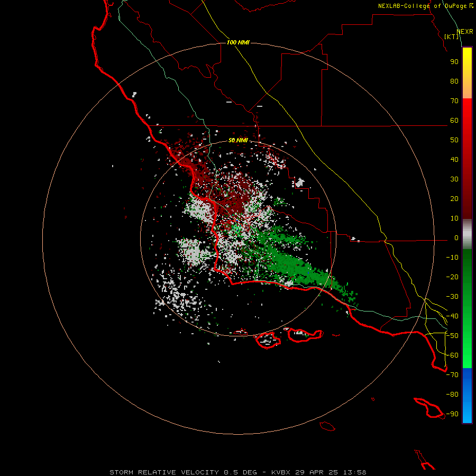Click the NEXR label above color scale
The image size is (476, 476).
(465, 32)
